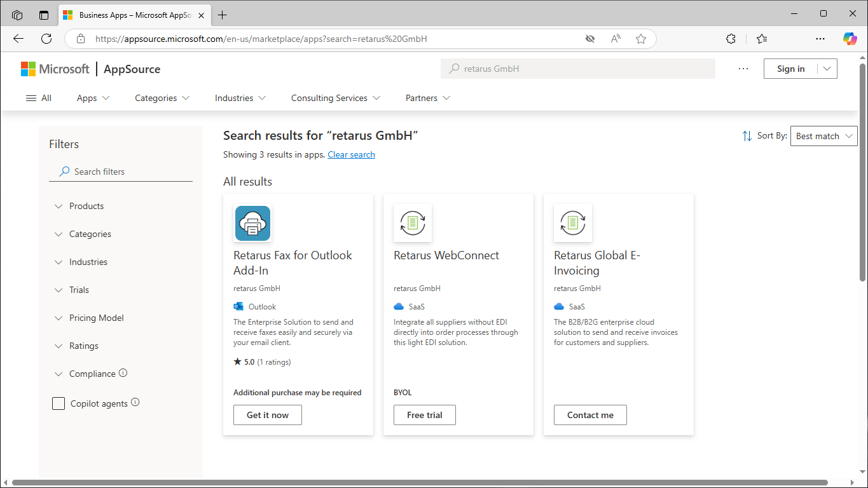Open the Retarus Global E-Invoicing app icon
Image resolution: width=868 pixels, height=488 pixels.
[573, 223]
